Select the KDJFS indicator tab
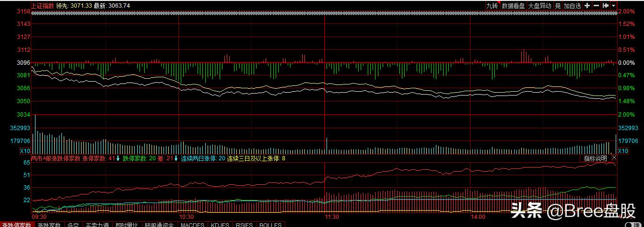This screenshot has width=644, height=227. click(220, 225)
